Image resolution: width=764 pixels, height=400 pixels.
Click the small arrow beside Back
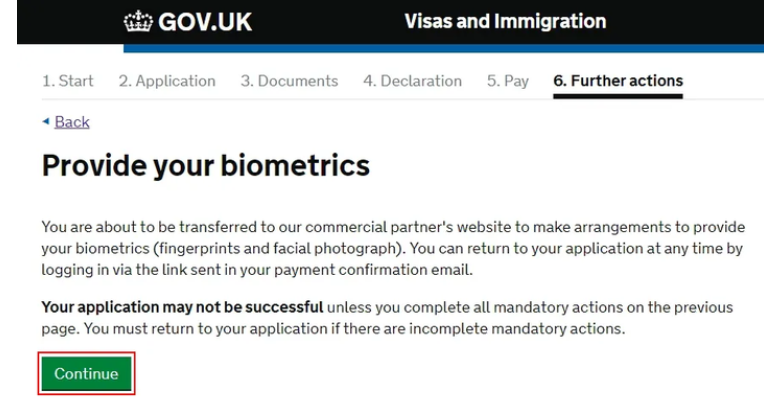(46, 122)
